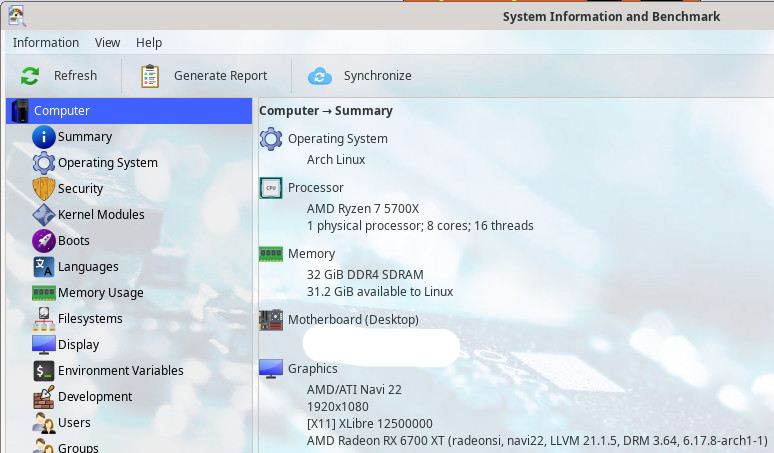Click the CPU chip icon beside Processor
The height and width of the screenshot is (453, 774).
click(x=271, y=188)
